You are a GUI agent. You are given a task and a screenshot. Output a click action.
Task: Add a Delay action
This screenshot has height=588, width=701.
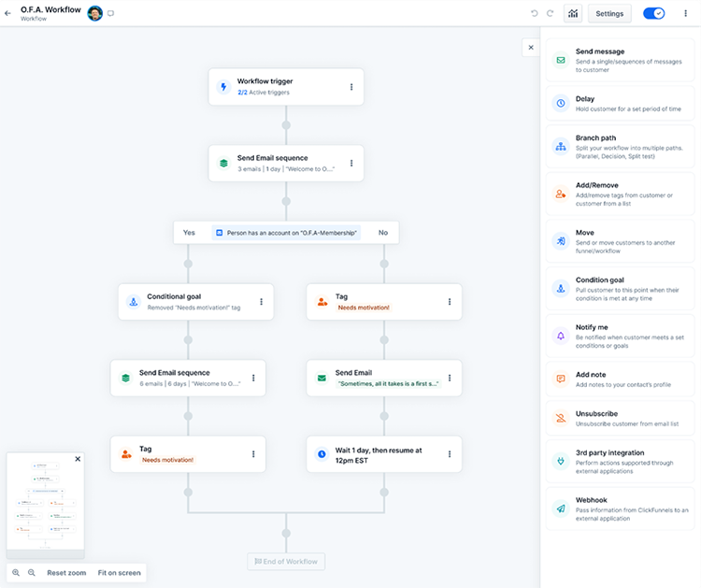[620, 103]
